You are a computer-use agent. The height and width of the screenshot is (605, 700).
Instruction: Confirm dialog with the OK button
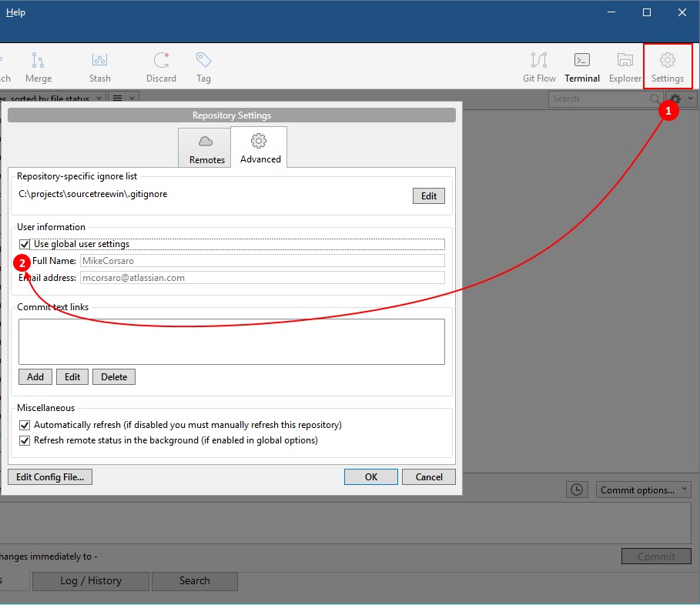(370, 476)
